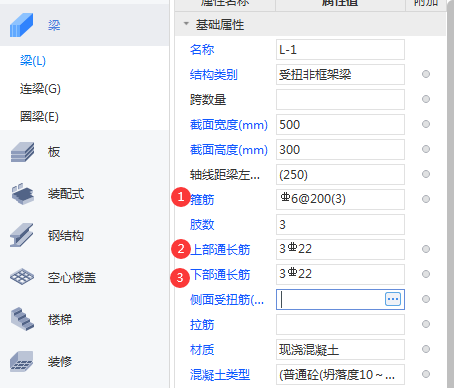Click the 钢结构 label text
454x388 pixels.
point(66,236)
